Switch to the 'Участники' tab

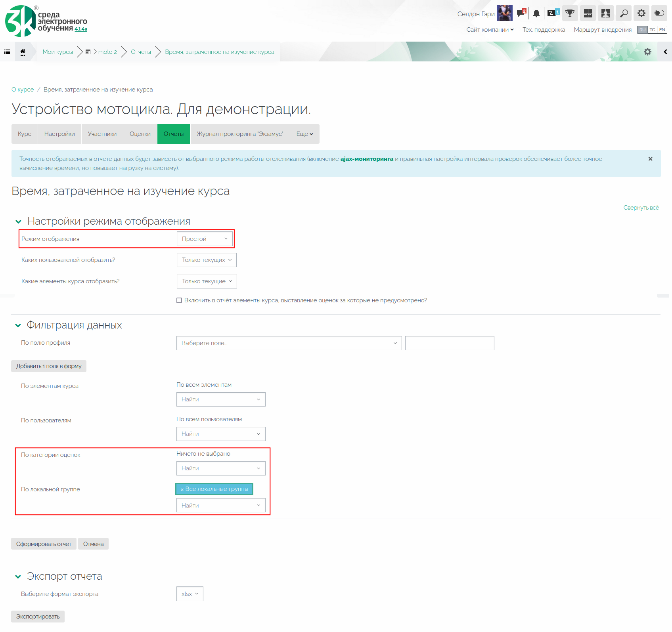(x=102, y=134)
